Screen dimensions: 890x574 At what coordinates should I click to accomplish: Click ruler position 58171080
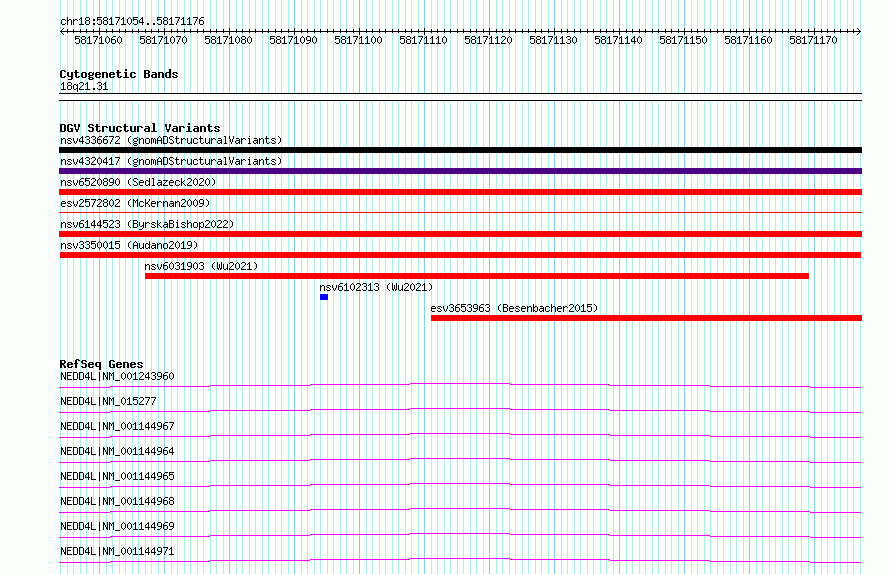tap(228, 40)
